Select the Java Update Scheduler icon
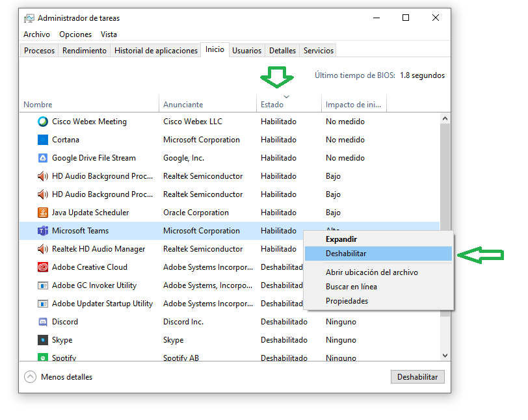Viewport: 528px width, 420px height. click(x=43, y=213)
